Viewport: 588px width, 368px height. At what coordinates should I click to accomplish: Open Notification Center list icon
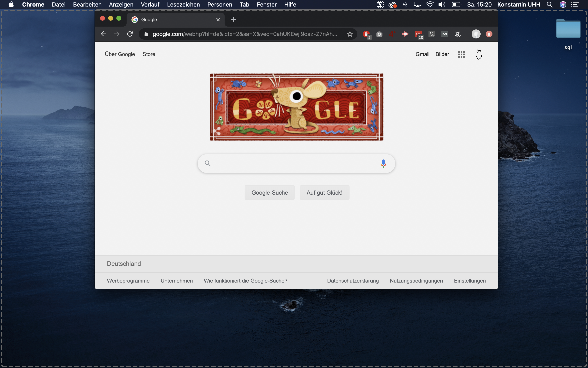575,5
